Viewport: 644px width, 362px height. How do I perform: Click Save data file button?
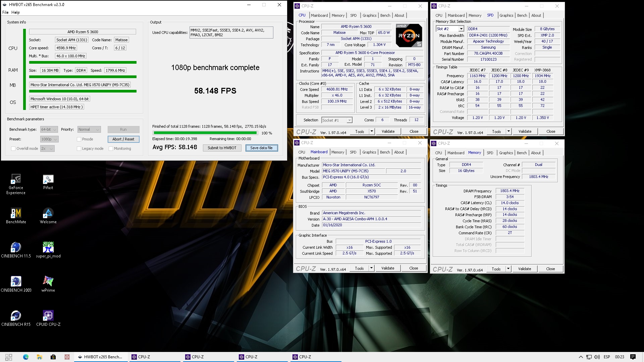coord(261,148)
